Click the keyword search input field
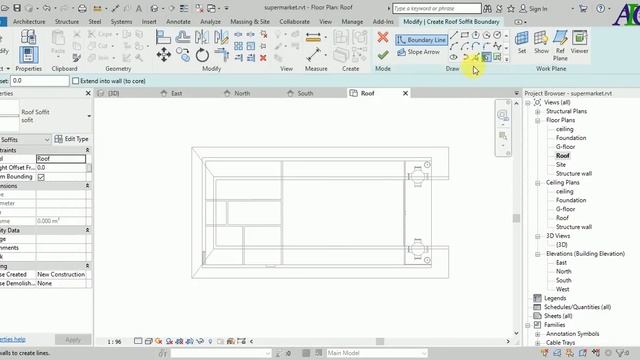 click(436, 8)
